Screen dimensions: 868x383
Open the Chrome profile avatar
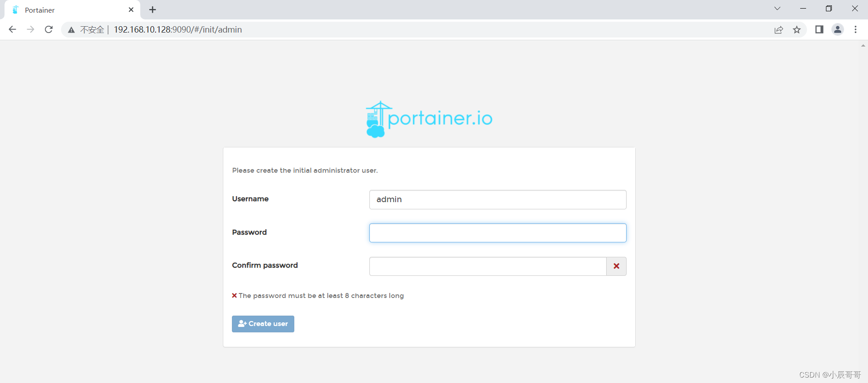click(x=838, y=29)
